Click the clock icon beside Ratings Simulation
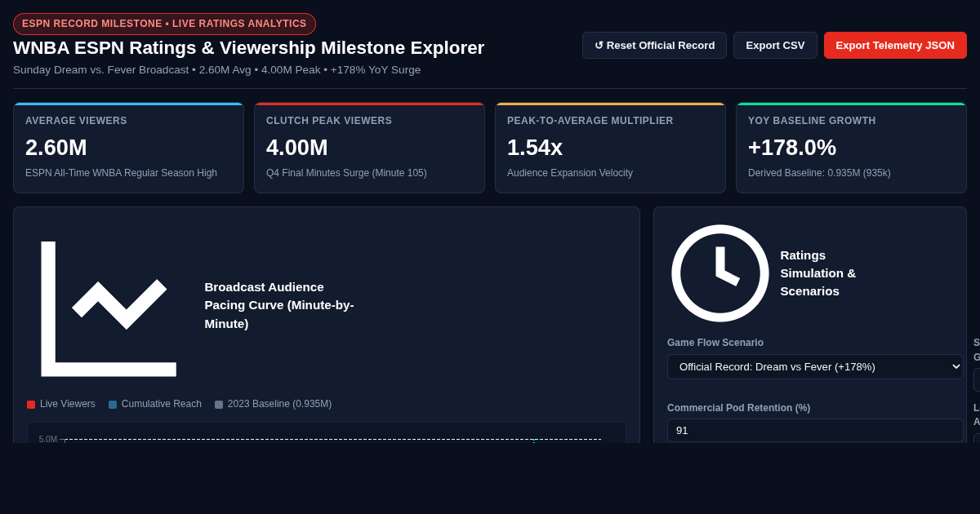The image size is (980, 514). [x=720, y=273]
